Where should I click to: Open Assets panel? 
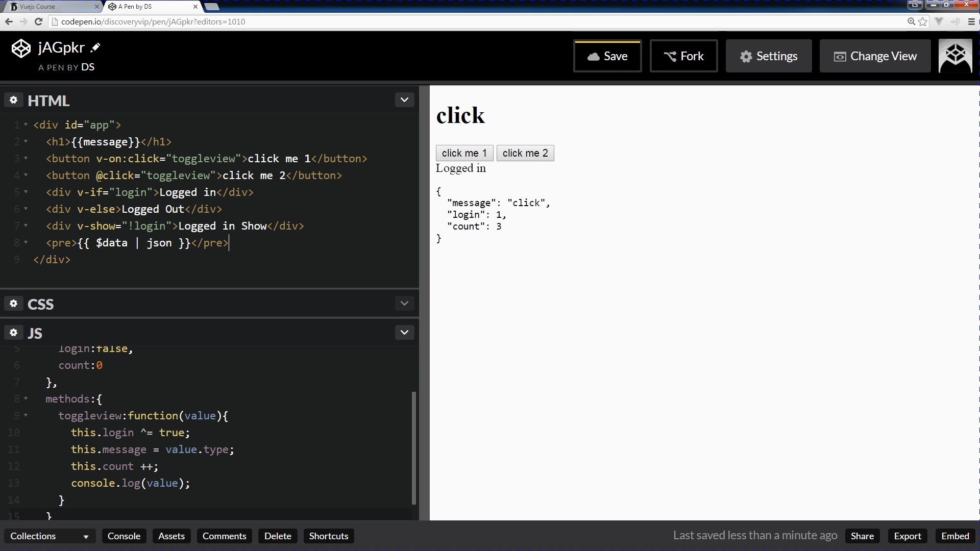point(171,536)
